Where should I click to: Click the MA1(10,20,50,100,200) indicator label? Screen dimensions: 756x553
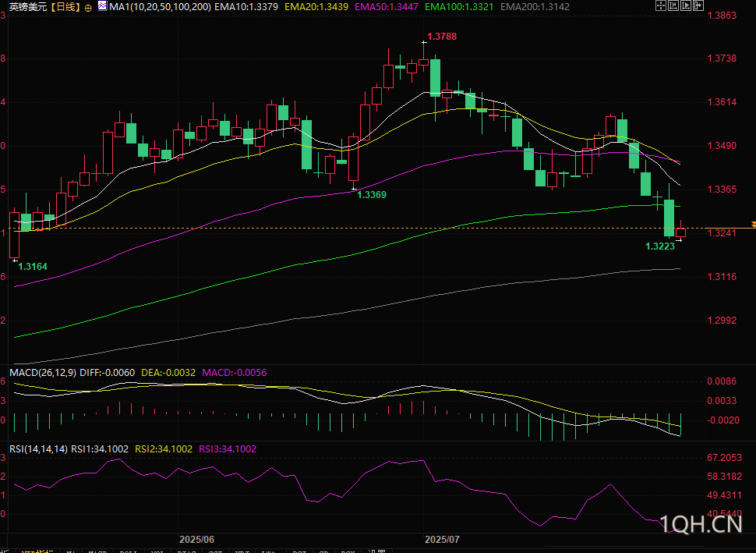coord(160,7)
